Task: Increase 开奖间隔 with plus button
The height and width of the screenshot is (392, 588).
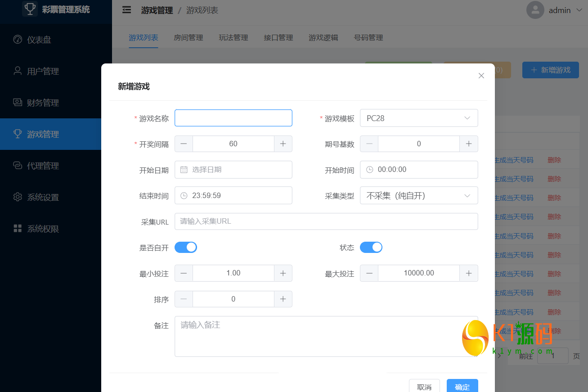Action: click(x=283, y=144)
